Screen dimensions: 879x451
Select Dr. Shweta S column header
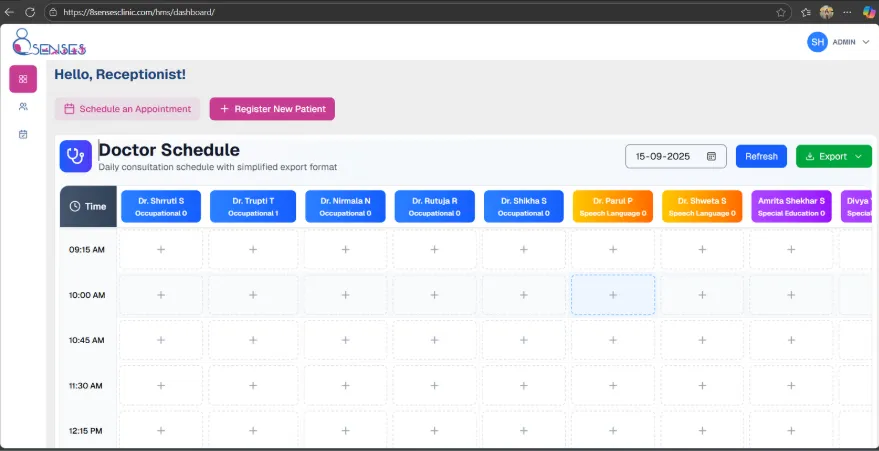tap(702, 206)
